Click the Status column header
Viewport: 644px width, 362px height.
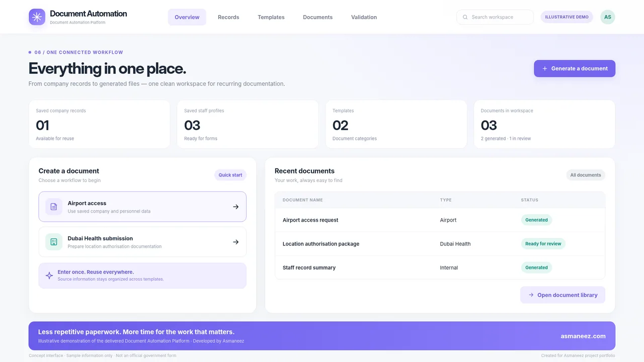529,200
